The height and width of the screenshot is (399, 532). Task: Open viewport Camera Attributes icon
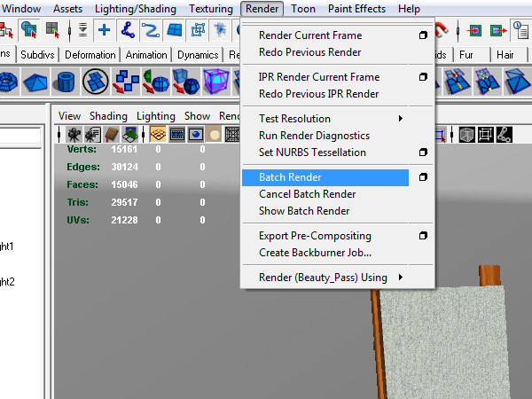[x=92, y=135]
